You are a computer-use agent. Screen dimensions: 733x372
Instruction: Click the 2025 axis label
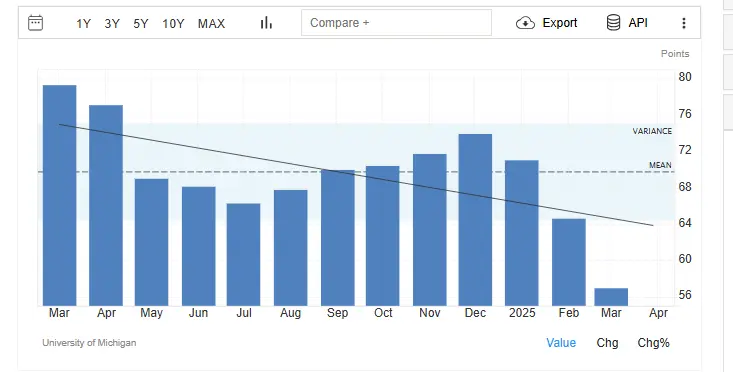point(522,313)
